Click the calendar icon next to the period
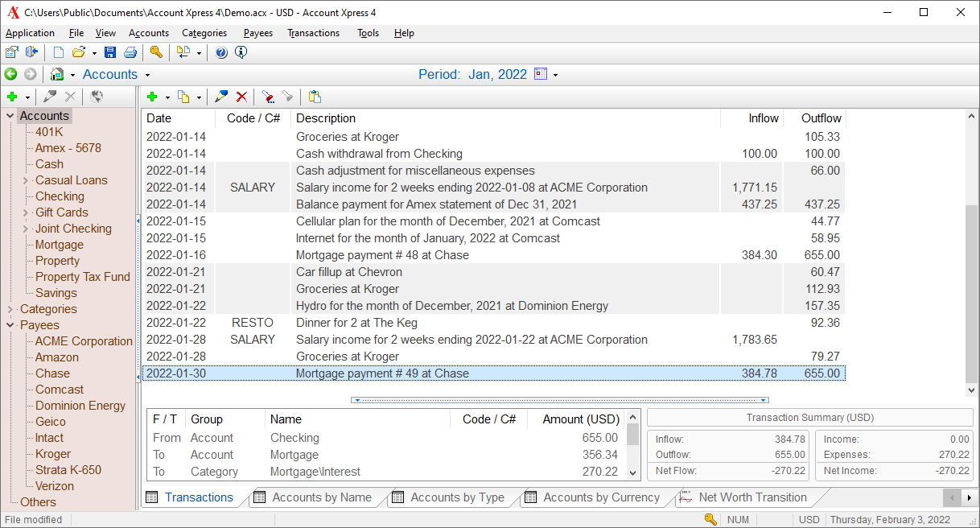Screen dimensions: 980x528 541,75
